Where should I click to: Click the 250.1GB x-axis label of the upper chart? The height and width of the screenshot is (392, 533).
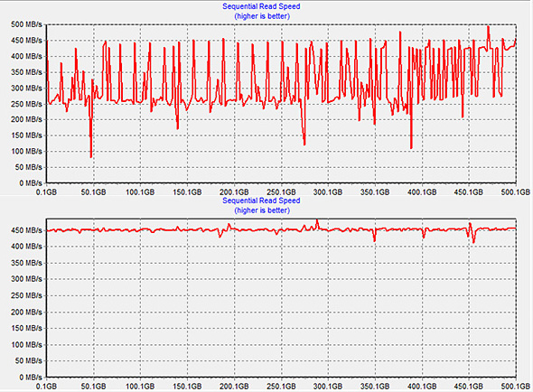tap(281, 192)
